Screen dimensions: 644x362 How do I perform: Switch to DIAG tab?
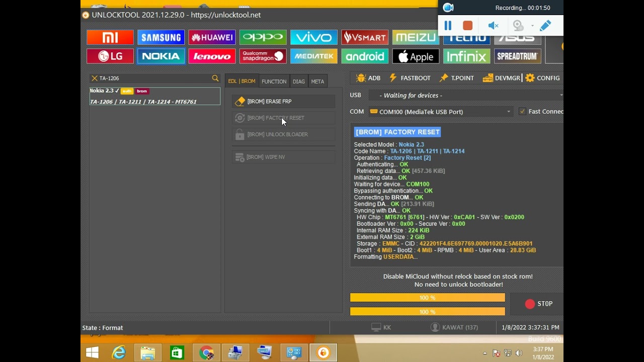click(299, 81)
